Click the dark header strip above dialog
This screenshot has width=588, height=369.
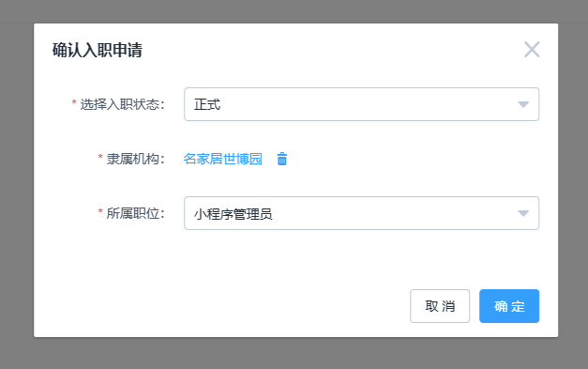[x=294, y=11]
